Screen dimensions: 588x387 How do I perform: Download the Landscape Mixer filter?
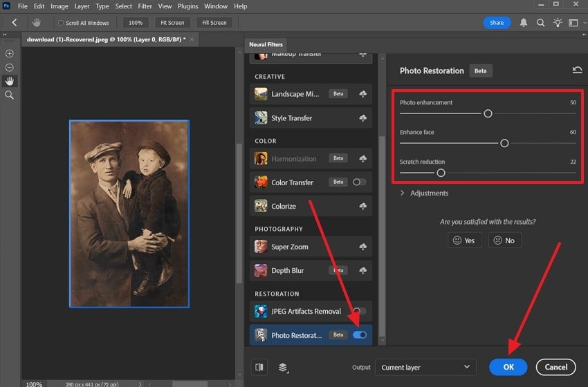pyautogui.click(x=362, y=94)
